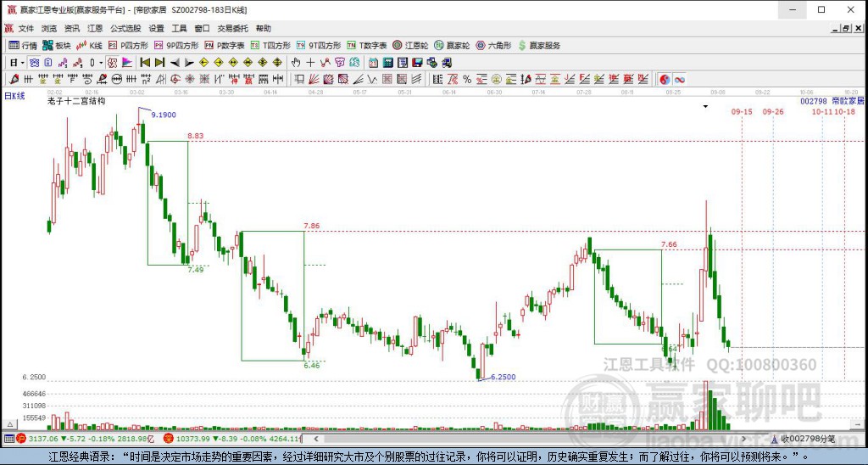Click the 老子十二宫结构 indicator label
This screenshot has height=465, width=868.
point(76,101)
